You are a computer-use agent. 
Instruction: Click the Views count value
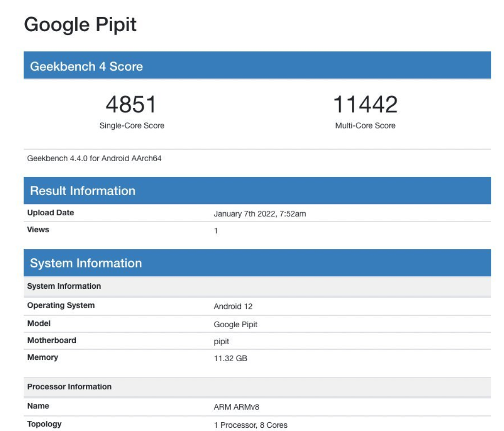(216, 229)
